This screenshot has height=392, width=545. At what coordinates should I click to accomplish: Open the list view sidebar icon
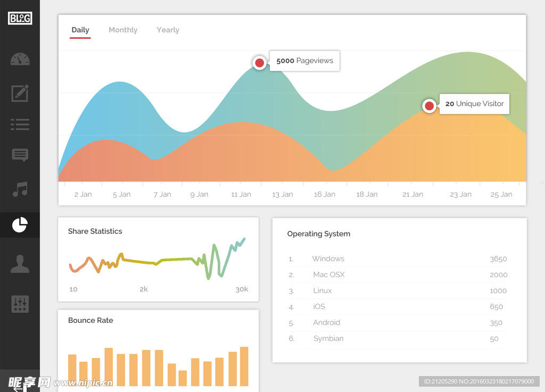(x=20, y=124)
